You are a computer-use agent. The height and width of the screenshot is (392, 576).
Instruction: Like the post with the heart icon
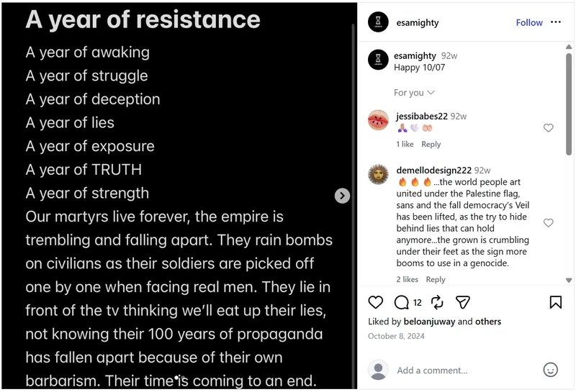point(375,302)
